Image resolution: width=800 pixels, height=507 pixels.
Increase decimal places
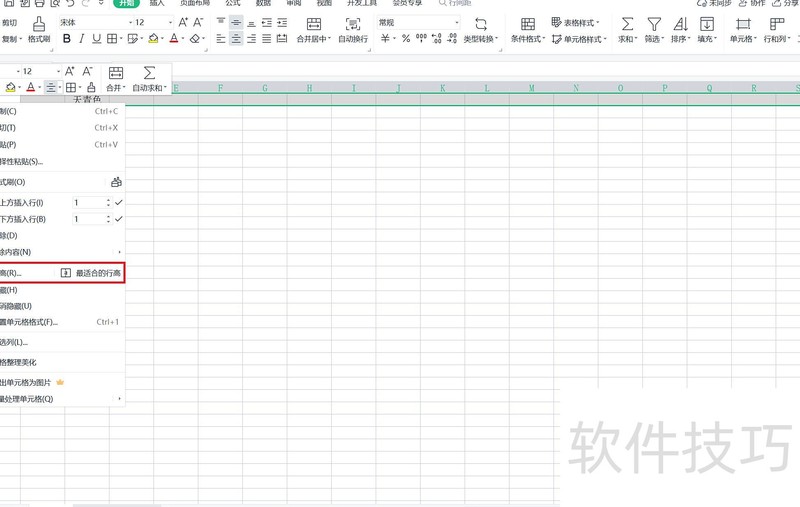[437, 38]
